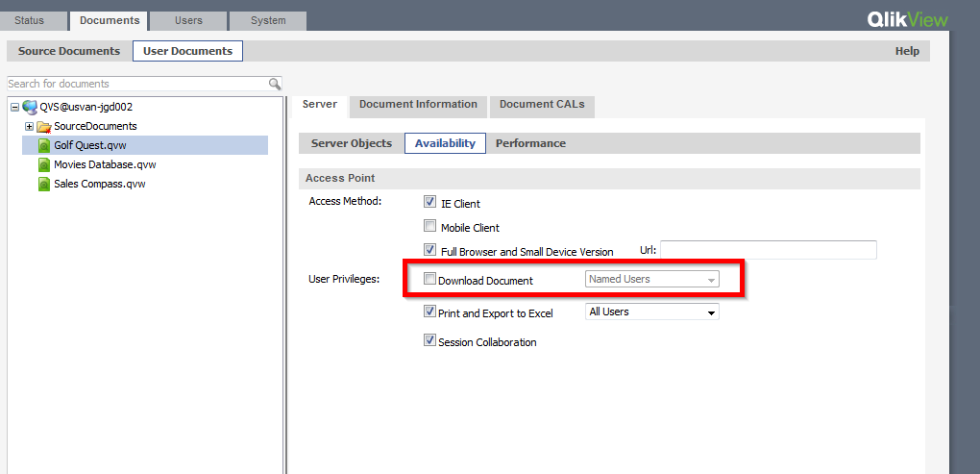Click the User Privileges label
This screenshot has height=474, width=980.
click(344, 279)
